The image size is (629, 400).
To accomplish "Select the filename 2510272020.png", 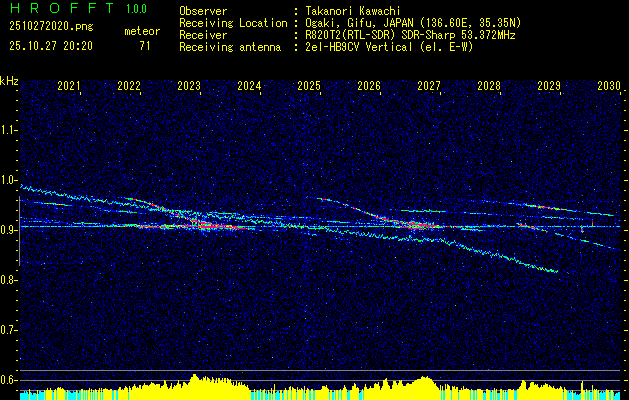I will point(51,27).
